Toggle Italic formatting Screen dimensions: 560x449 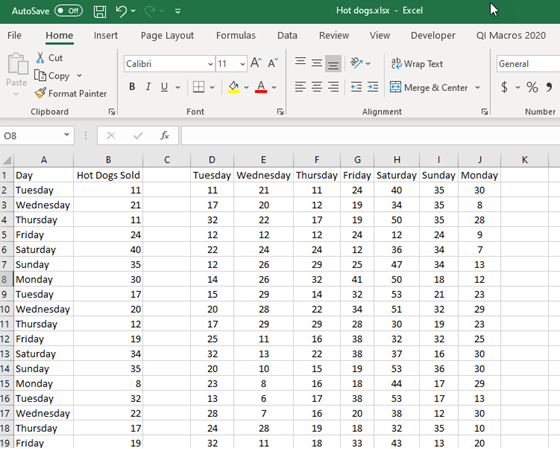coord(148,87)
